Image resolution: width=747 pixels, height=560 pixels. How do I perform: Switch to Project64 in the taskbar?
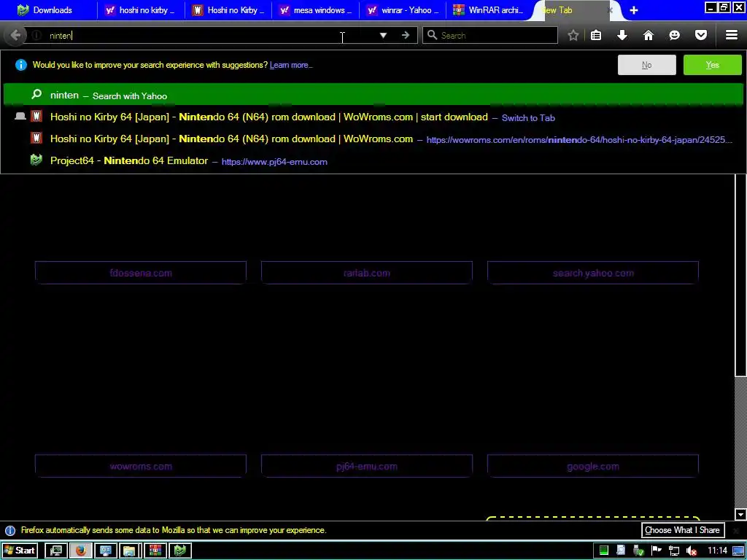click(179, 551)
